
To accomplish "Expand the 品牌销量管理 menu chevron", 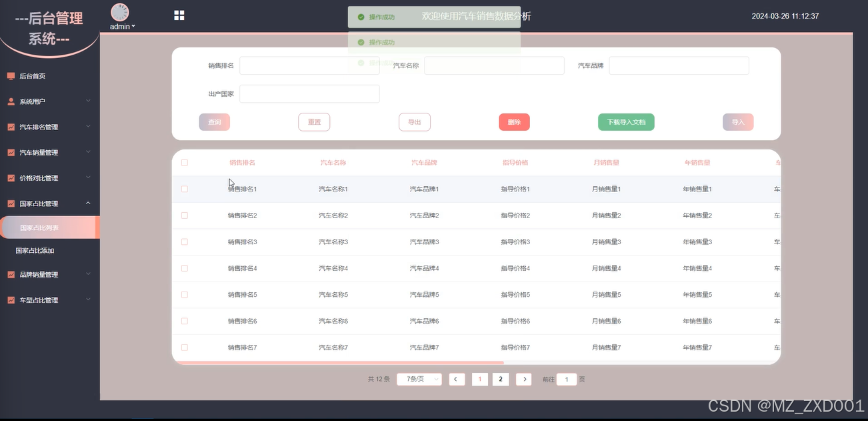I will pos(88,274).
